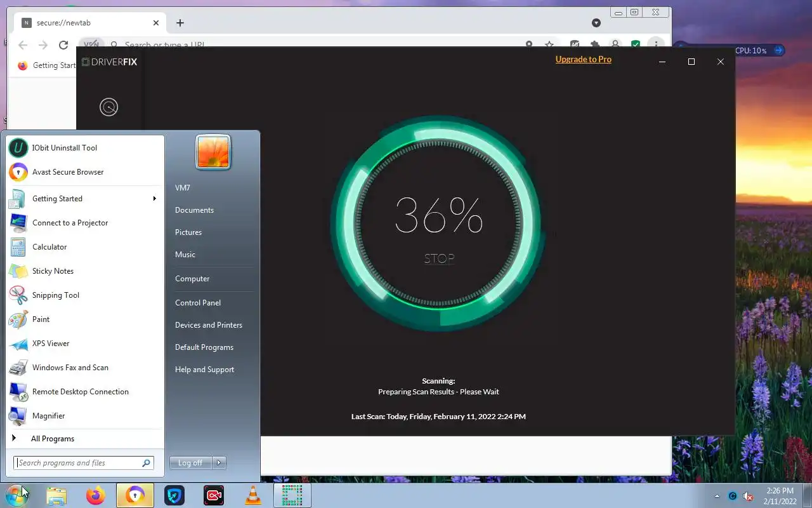The height and width of the screenshot is (508, 812).
Task: Expand All Programs list
Action: tap(85, 439)
